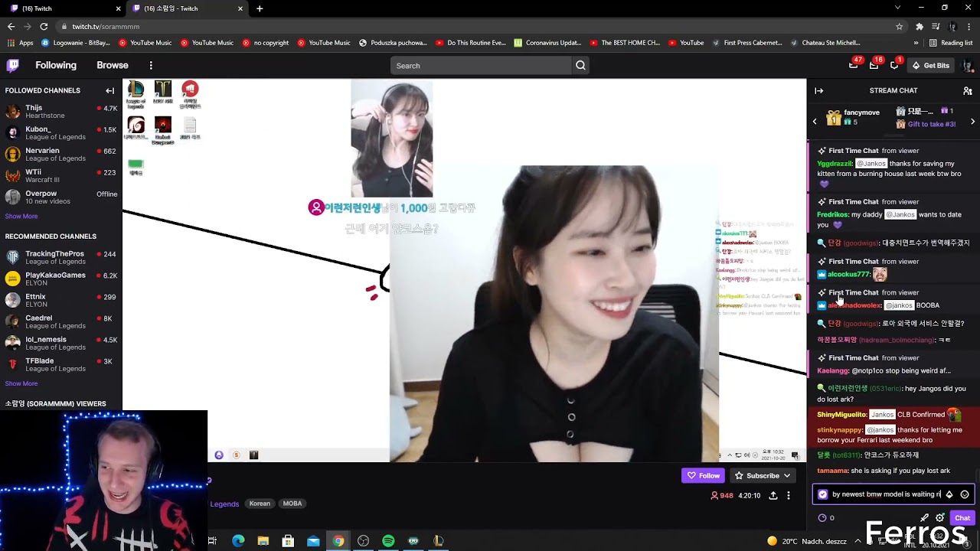Click the Twitch search input field
The width and height of the screenshot is (980, 551).
pos(481,66)
